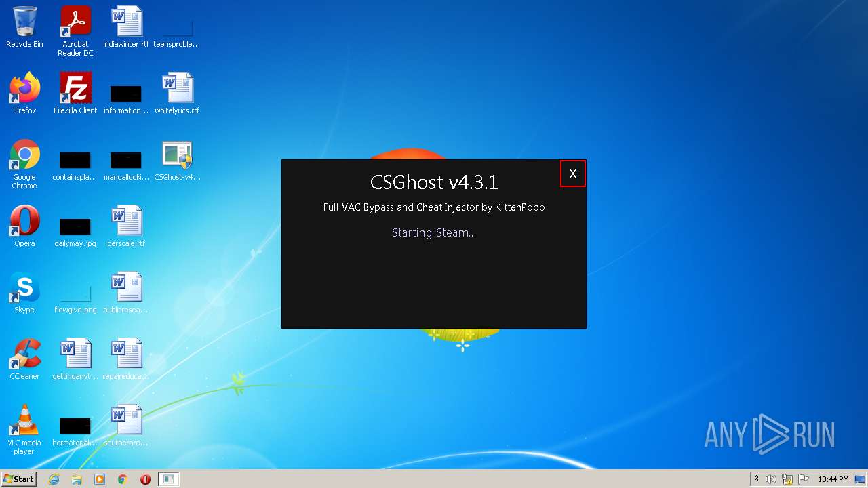Open the volume control tray icon
The height and width of the screenshot is (488, 868).
coord(771,479)
